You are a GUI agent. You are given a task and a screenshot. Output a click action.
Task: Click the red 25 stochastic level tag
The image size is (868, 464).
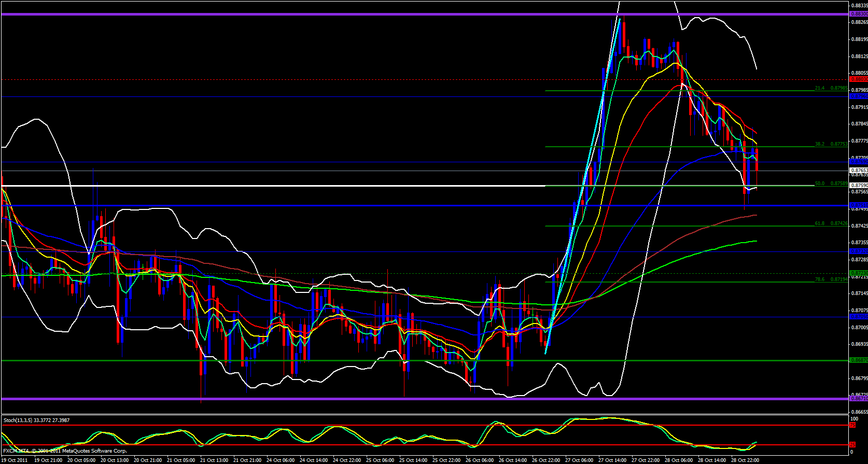853,445
